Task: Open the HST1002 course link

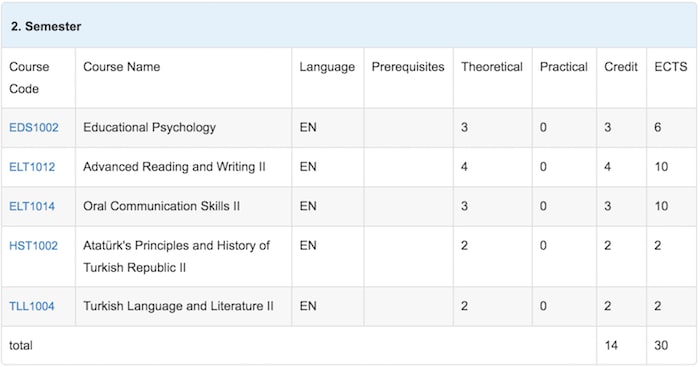Action: [33, 246]
